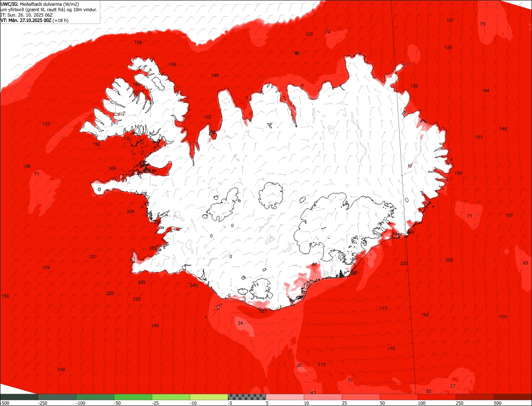Screen dimensions: 532x406
Task: Click the legend label -500
Action: tap(5, 403)
